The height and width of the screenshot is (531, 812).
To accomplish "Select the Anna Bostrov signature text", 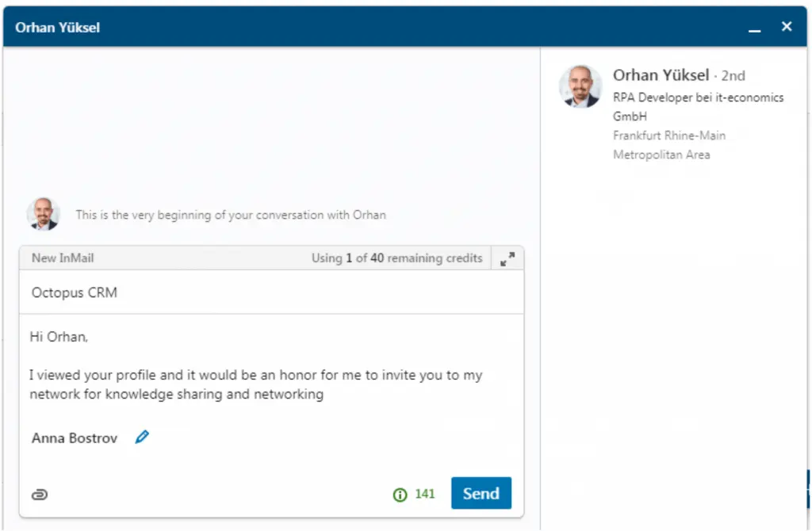I will tap(75, 438).
